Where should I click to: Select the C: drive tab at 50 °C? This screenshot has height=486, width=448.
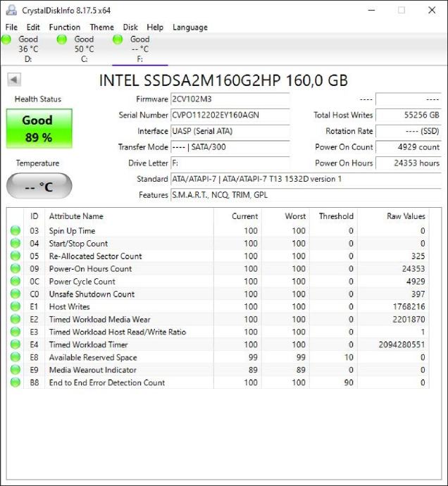pos(84,49)
